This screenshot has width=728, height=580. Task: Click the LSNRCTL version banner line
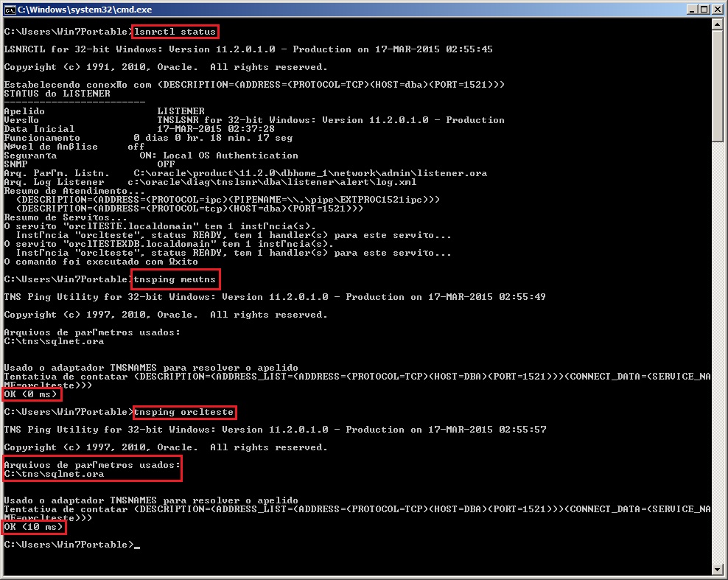pos(248,49)
